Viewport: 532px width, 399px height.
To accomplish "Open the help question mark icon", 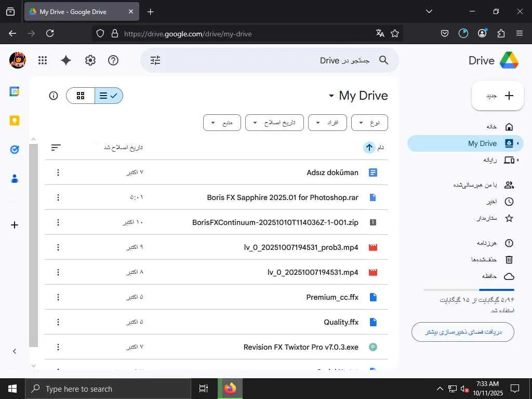I will [113, 60].
